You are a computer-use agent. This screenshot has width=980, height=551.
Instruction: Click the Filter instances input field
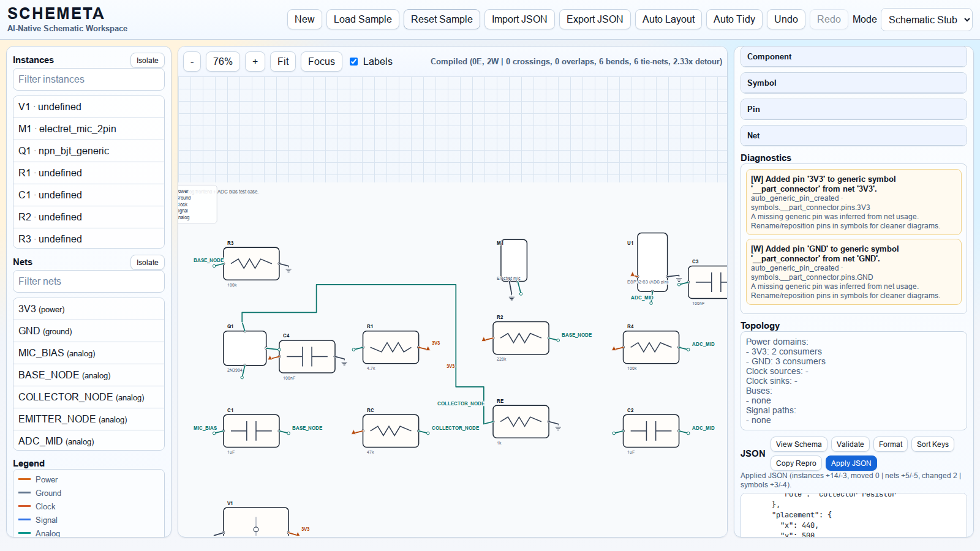tap(89, 80)
